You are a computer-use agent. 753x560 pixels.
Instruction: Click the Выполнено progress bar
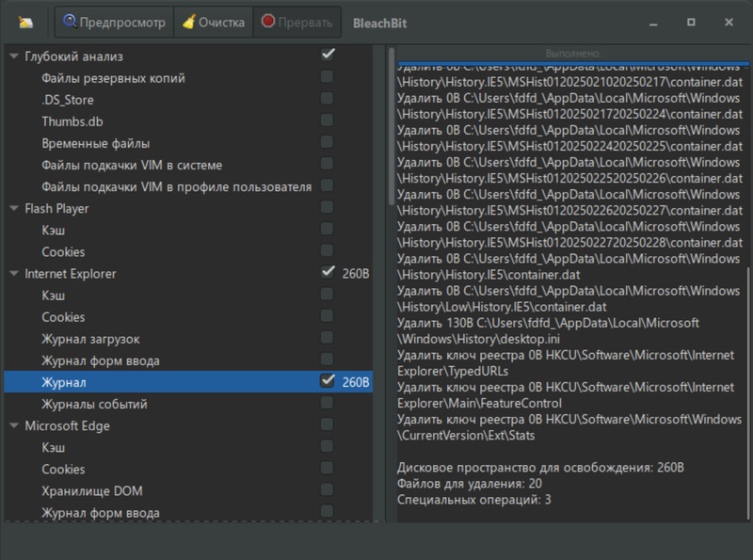(573, 53)
